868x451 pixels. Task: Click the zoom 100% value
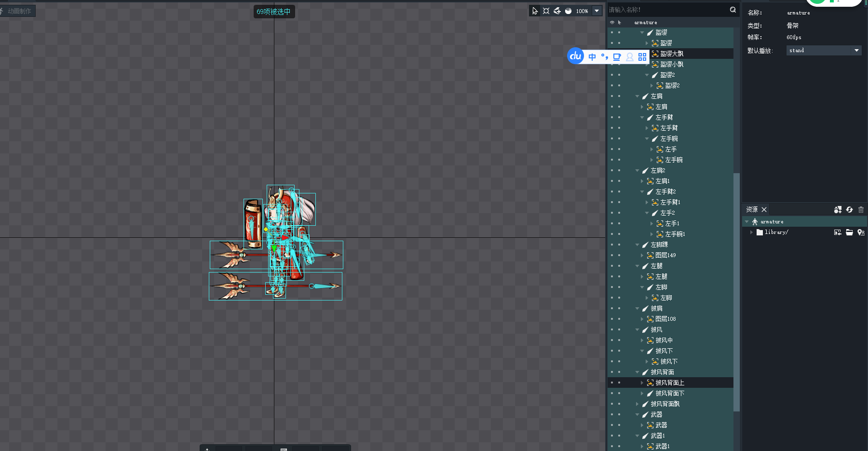click(x=582, y=11)
